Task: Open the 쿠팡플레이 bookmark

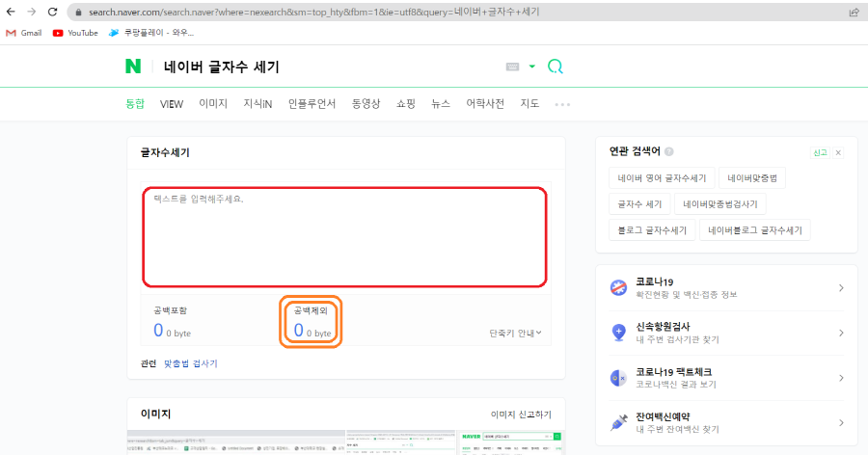Action: tap(151, 33)
